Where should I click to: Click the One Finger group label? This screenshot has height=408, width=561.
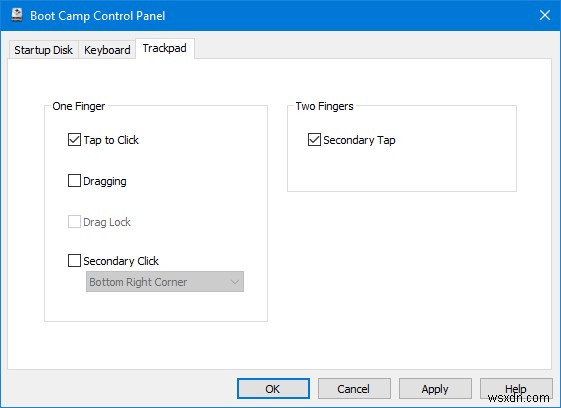click(x=79, y=106)
